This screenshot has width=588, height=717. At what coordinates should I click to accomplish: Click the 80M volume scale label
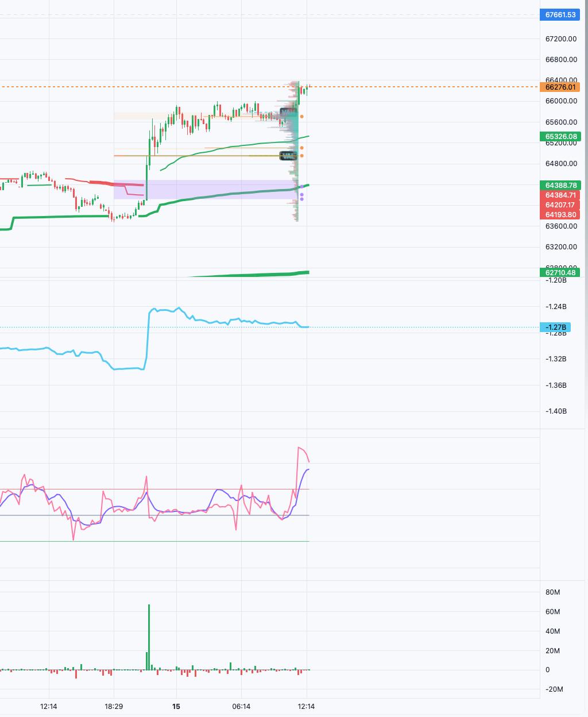click(x=553, y=592)
